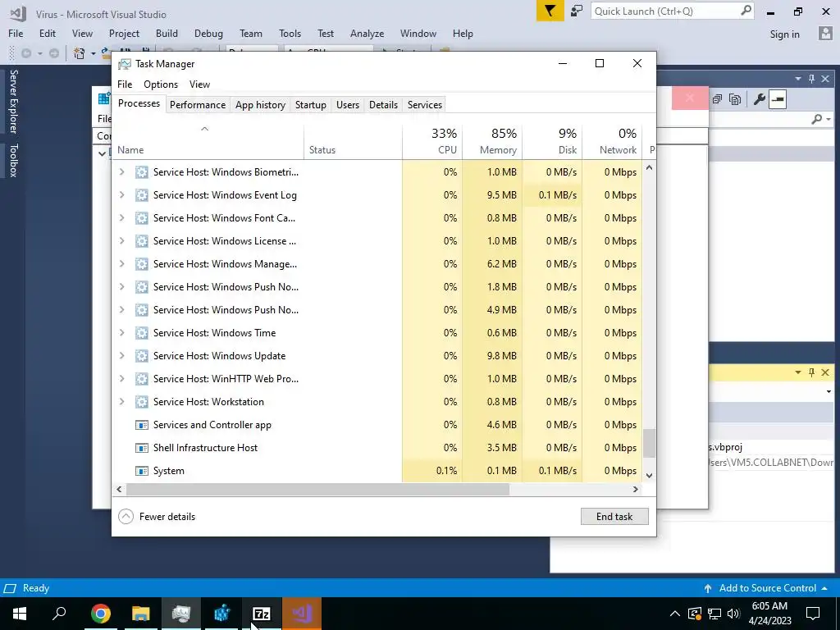
Task: Expand Service Host: Windows Update row
Action: pos(121,356)
